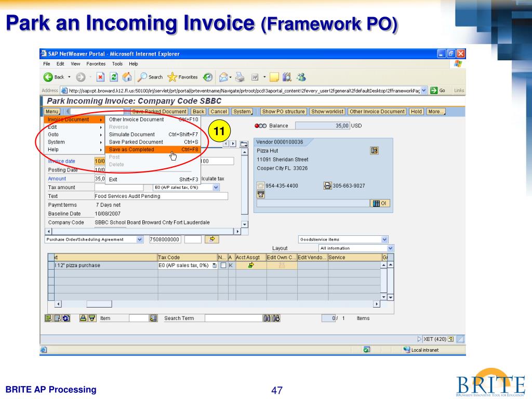
Task: Click the PO number 7508000000 field
Action: point(165,240)
